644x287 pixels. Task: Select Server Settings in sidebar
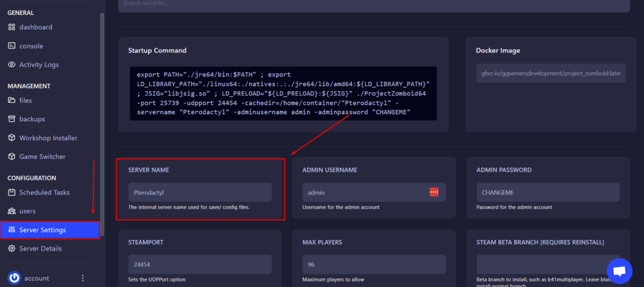[x=50, y=230]
